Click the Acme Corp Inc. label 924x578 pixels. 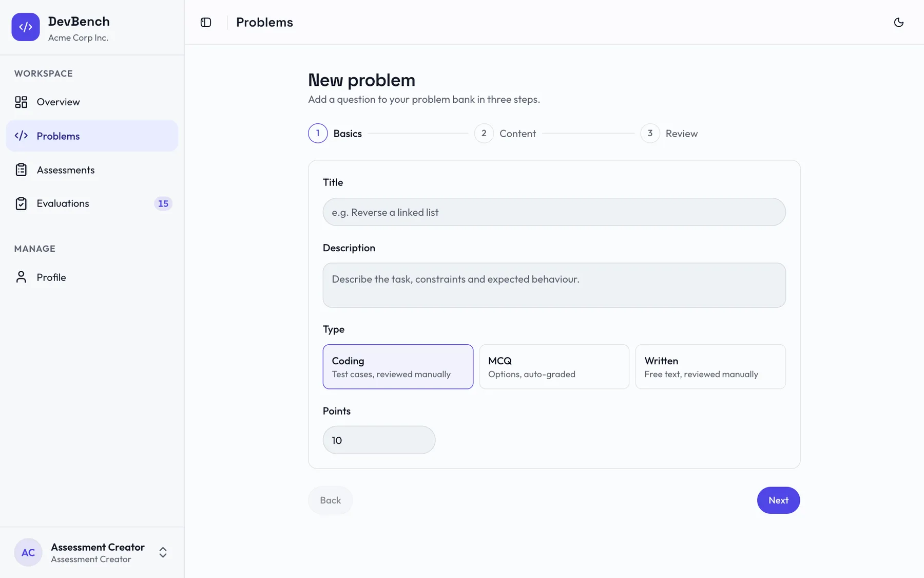pyautogui.click(x=79, y=38)
